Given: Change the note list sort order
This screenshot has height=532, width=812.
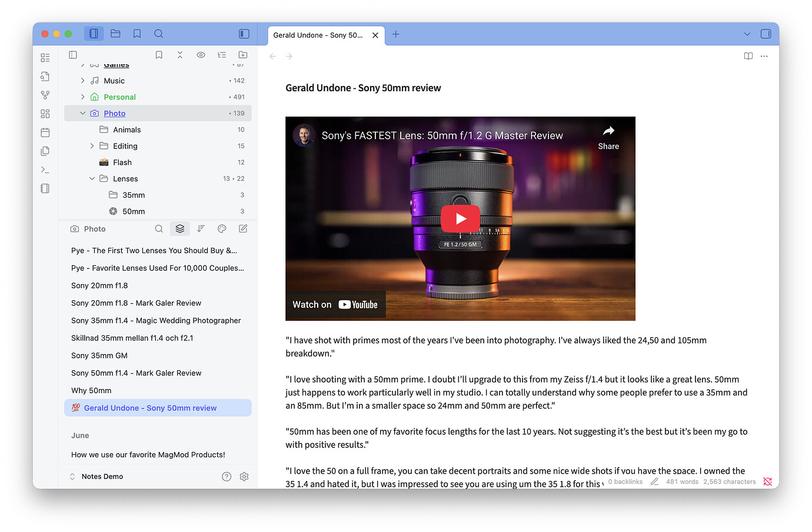Looking at the screenshot, I should pos(201,228).
